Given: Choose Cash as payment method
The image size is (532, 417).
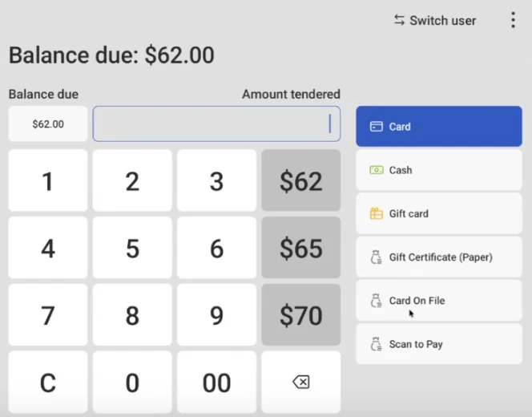Looking at the screenshot, I should pos(439,170).
